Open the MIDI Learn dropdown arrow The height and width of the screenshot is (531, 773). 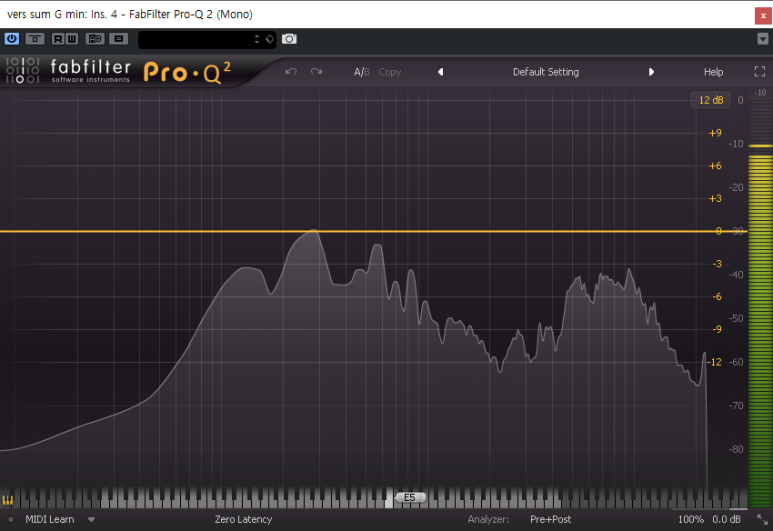coord(91,520)
